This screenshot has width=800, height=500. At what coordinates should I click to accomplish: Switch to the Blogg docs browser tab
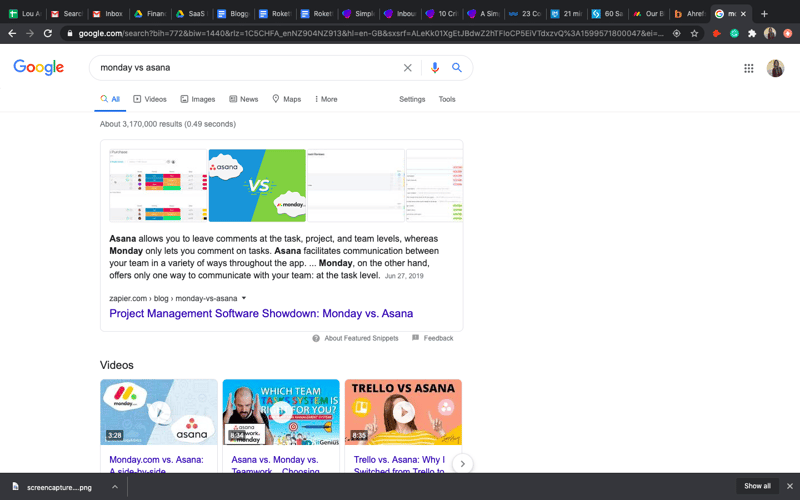pos(233,14)
